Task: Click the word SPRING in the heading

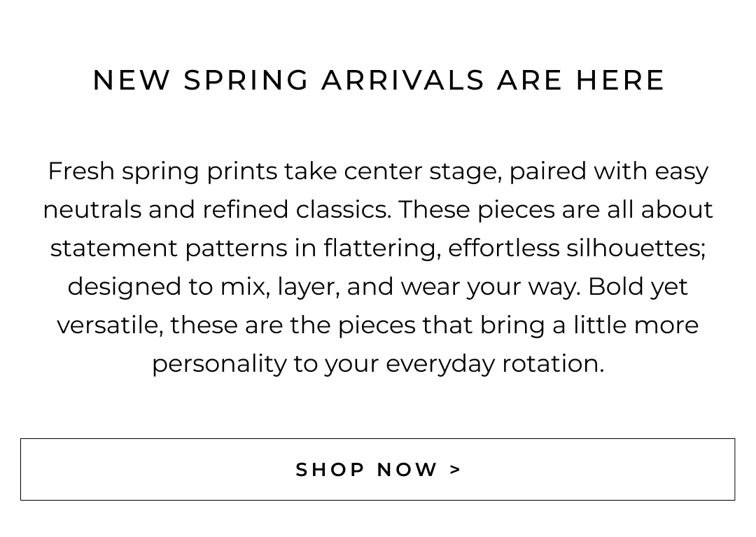Action: [x=246, y=81]
